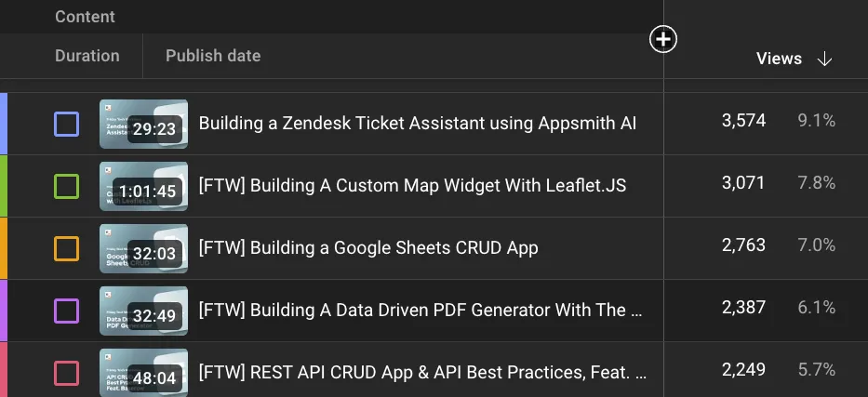868x397 pixels.
Task: Click "Building a Google Sheets CRUD App" title
Action: [x=368, y=248]
